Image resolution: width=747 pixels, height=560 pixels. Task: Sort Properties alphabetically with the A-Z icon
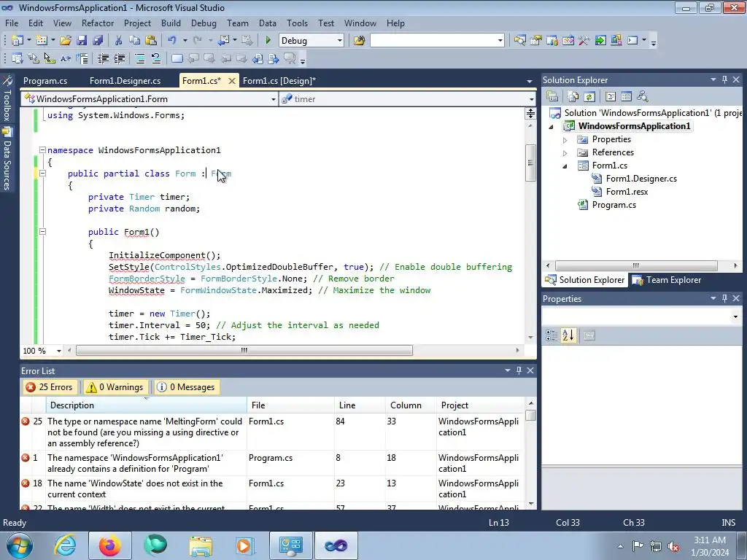tap(568, 335)
